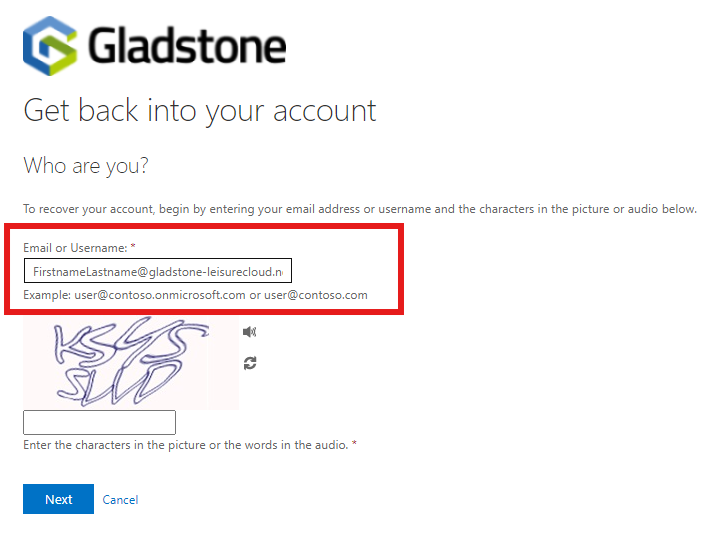
Task: Click the 'Who are you?' subheading
Action: point(86,166)
